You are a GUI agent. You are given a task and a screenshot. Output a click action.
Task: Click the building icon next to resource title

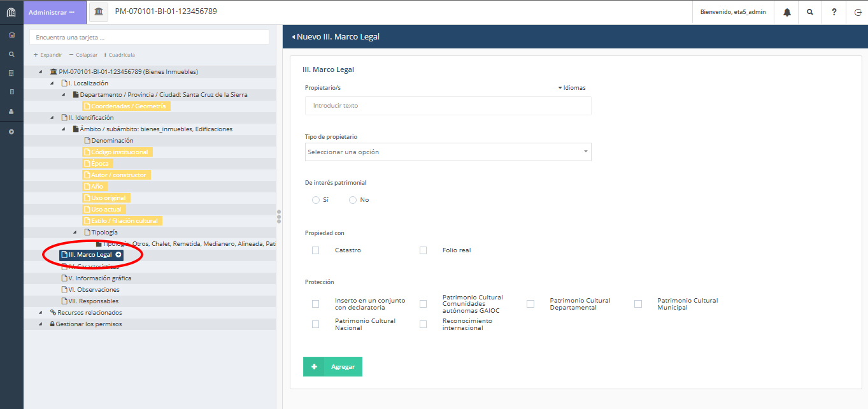coord(99,12)
